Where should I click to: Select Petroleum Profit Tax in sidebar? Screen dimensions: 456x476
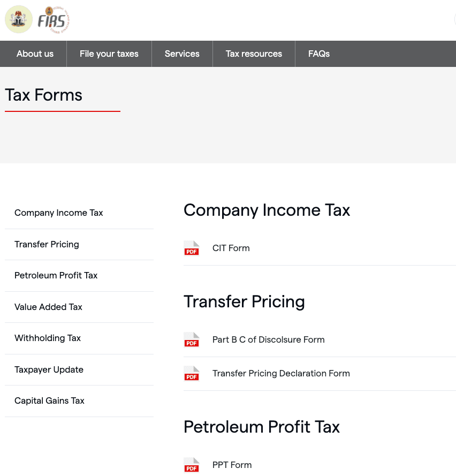point(56,276)
